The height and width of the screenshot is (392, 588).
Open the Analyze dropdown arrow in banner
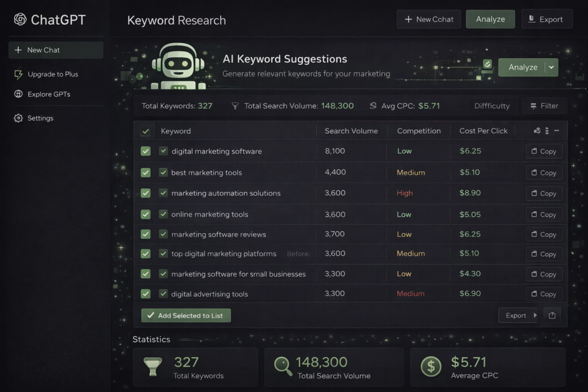[x=552, y=67]
